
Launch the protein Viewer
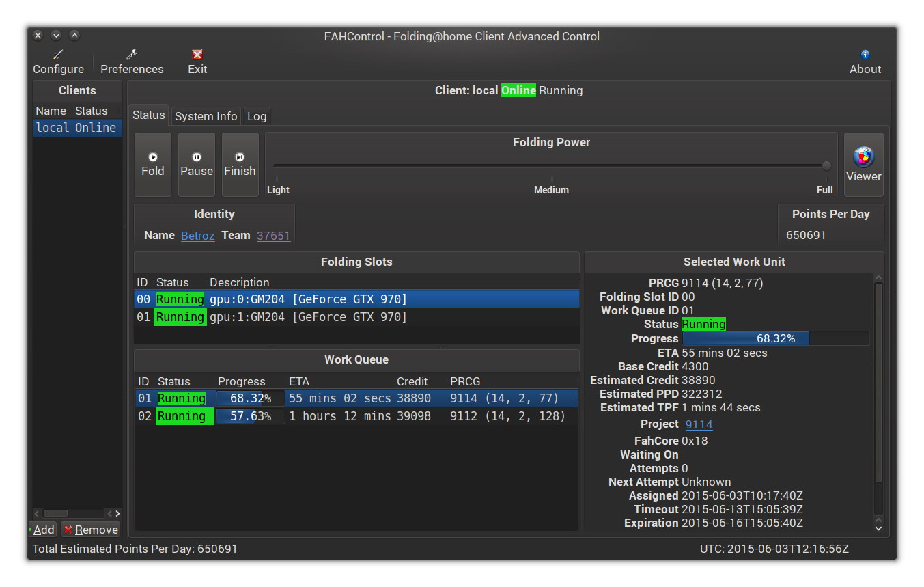(863, 165)
